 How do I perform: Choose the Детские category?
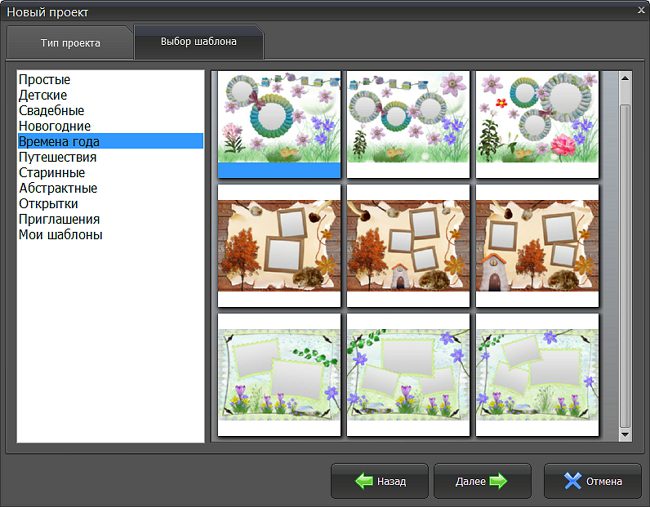point(110,95)
